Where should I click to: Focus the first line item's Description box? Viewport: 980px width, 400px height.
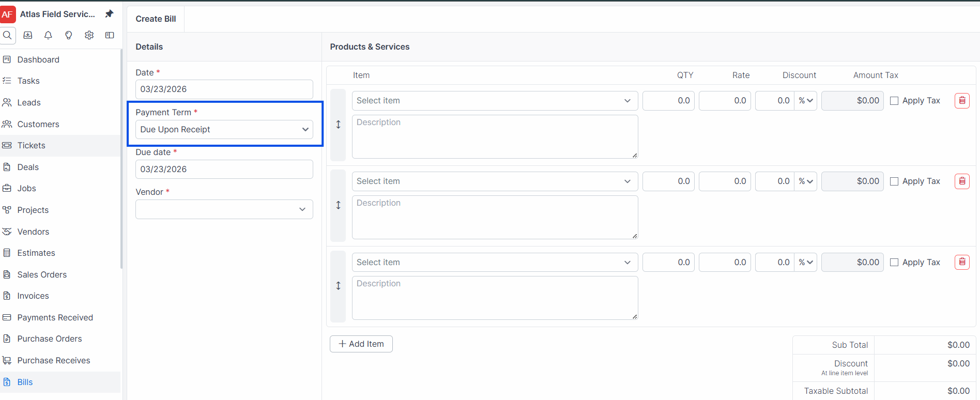(495, 136)
